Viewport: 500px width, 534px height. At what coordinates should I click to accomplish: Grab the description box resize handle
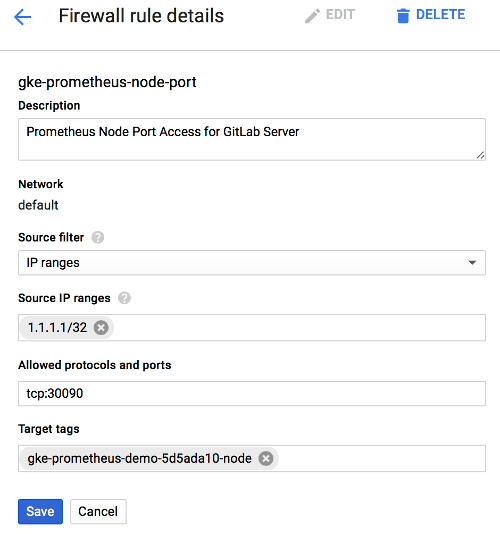[480, 155]
